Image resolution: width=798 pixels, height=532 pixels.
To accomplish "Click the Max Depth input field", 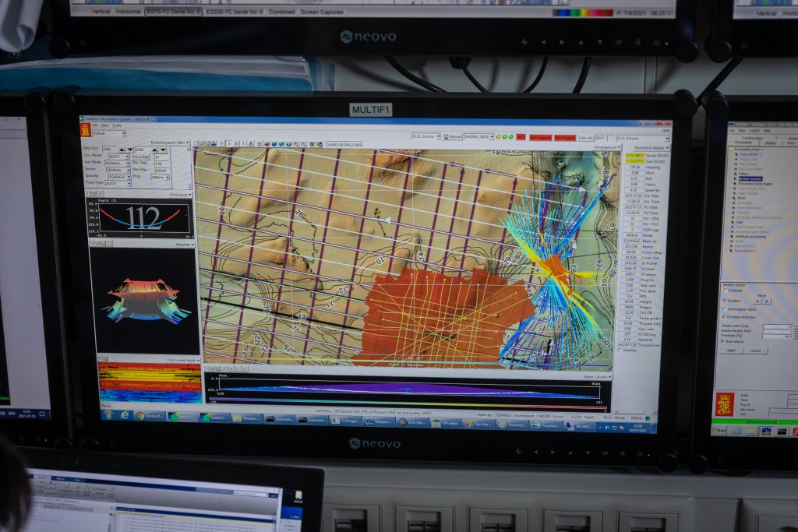I will point(161,169).
